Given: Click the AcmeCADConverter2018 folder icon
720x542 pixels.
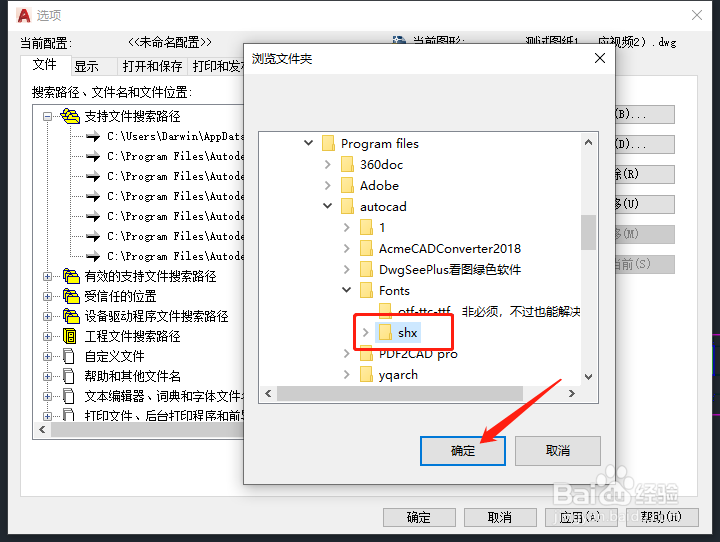Looking at the screenshot, I should pos(366,248).
